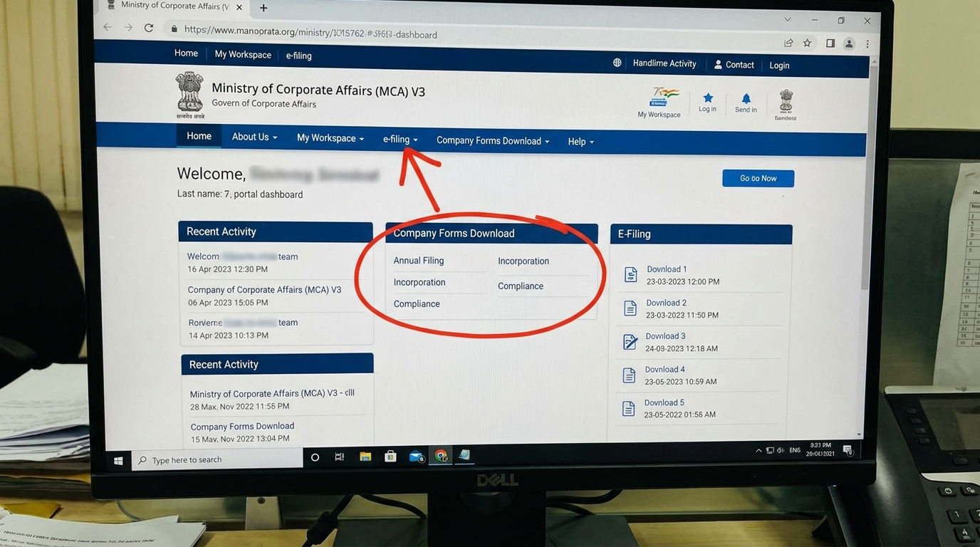Bookmark this page with the star icon
This screenshot has height=547, width=980.
tap(807, 43)
